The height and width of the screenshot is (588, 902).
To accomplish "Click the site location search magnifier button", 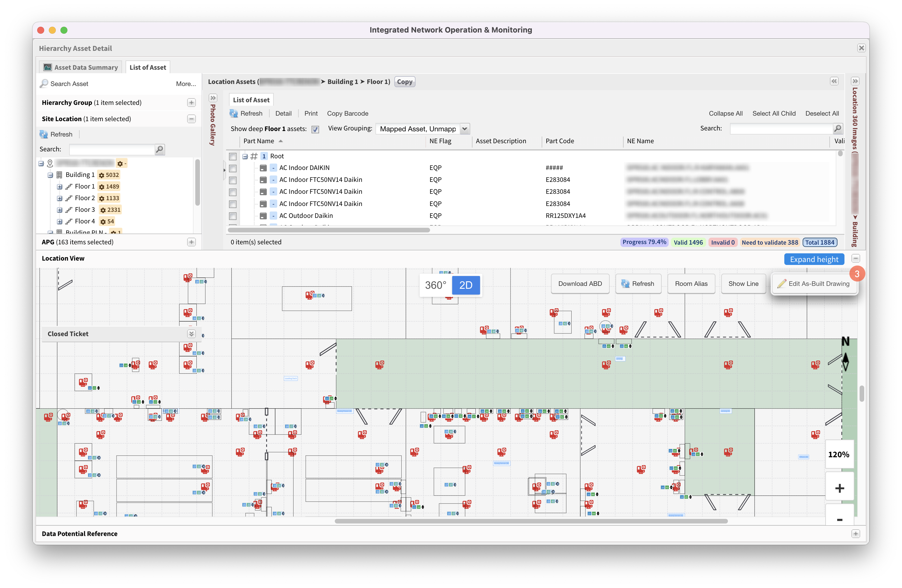I will click(x=160, y=149).
